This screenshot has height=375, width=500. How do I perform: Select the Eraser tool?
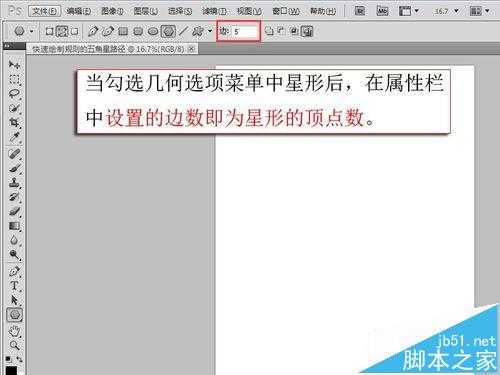coord(14,211)
